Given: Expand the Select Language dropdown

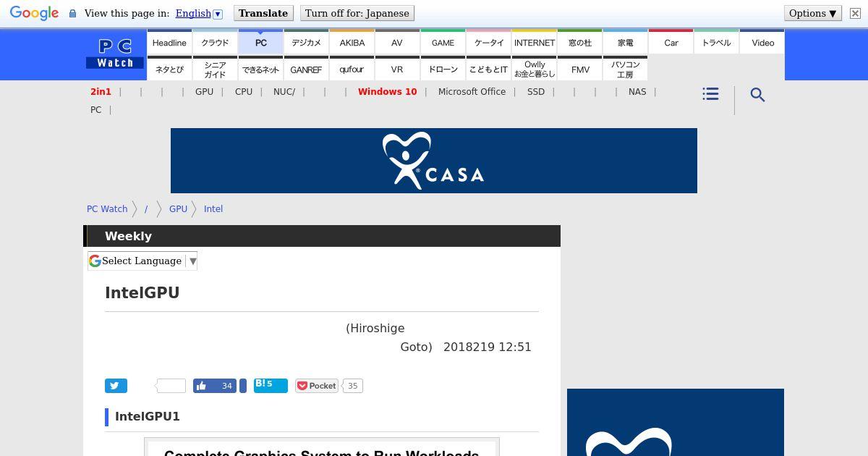Looking at the screenshot, I should point(142,261).
